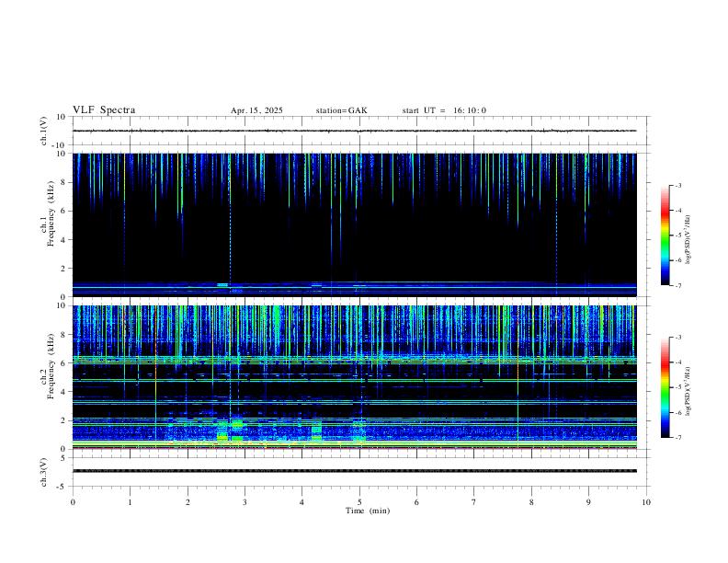Click the "start UT = 16:10:0" text
Image resolution: width=728 pixels, height=563 pixels.
pos(444,110)
